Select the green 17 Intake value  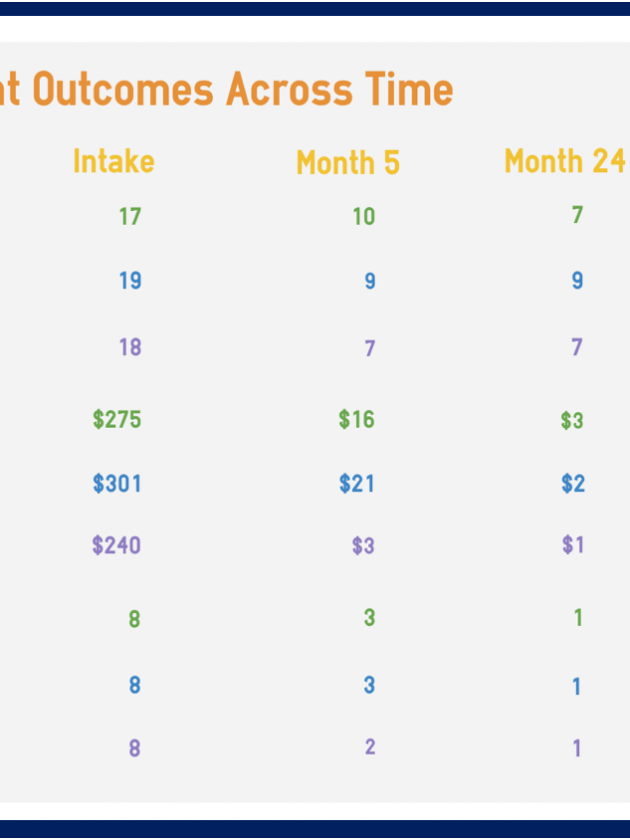(130, 217)
